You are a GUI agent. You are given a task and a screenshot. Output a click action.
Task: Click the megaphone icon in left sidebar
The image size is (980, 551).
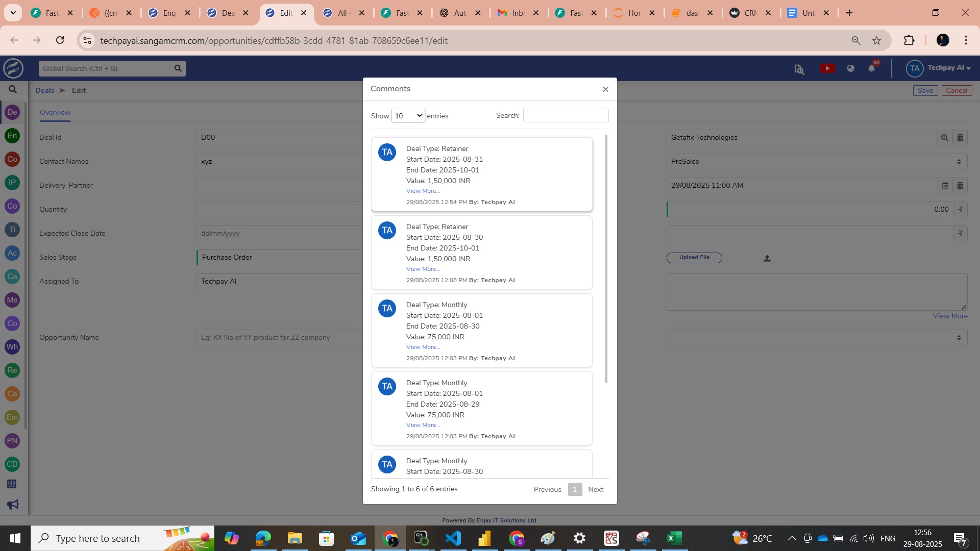12,505
